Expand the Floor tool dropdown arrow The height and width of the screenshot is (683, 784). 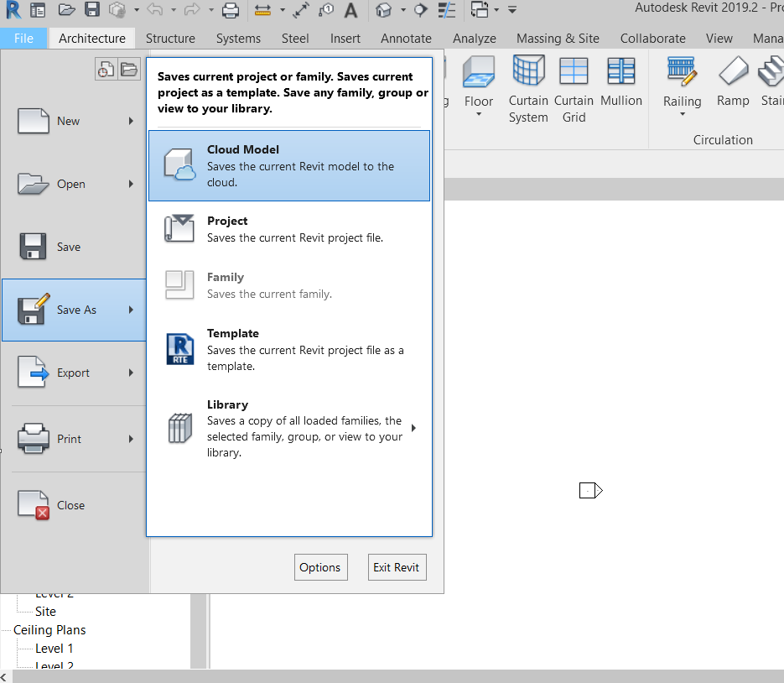pyautogui.click(x=479, y=114)
